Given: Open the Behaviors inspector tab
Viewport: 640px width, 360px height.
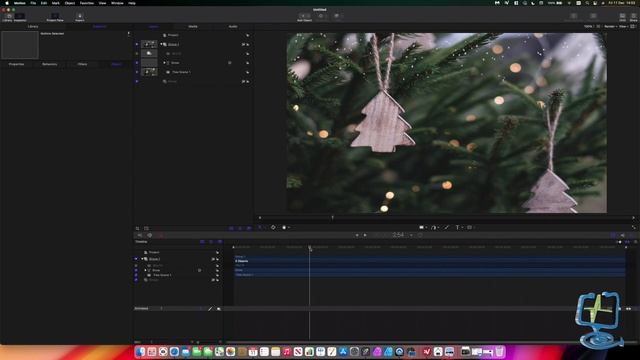Looking at the screenshot, I should [49, 64].
